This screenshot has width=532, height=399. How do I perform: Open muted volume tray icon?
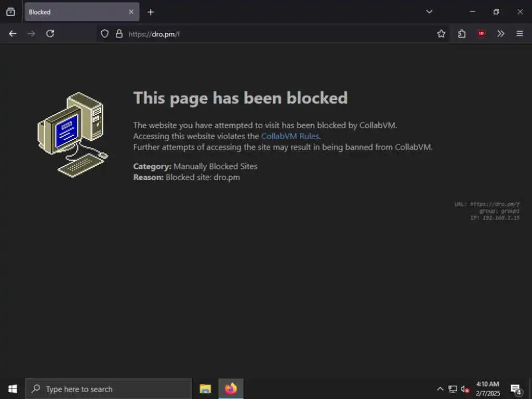click(465, 389)
